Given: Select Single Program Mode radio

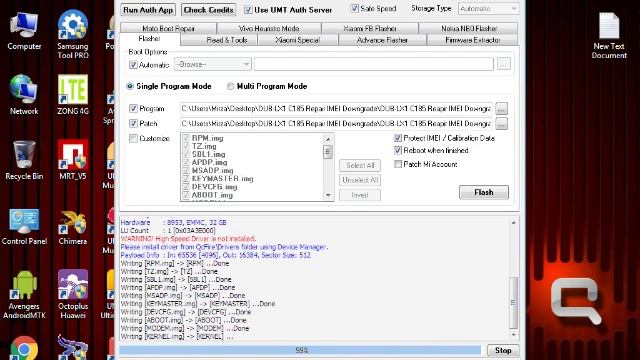Looking at the screenshot, I should [130, 86].
